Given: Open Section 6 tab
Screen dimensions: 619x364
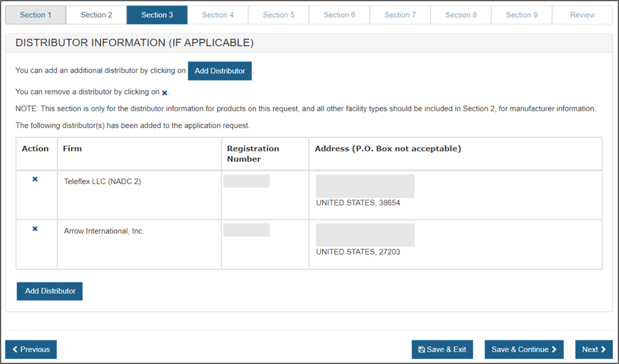Looking at the screenshot, I should tap(339, 15).
